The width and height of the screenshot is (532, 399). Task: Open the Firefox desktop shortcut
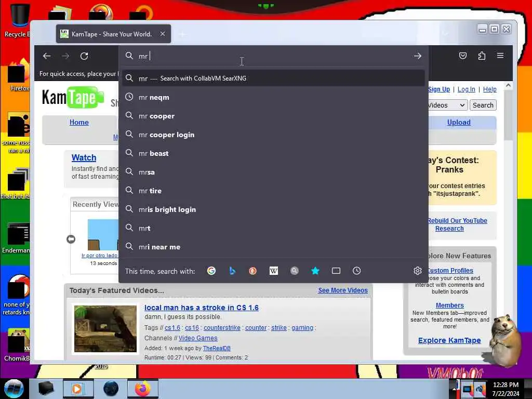pos(19,75)
